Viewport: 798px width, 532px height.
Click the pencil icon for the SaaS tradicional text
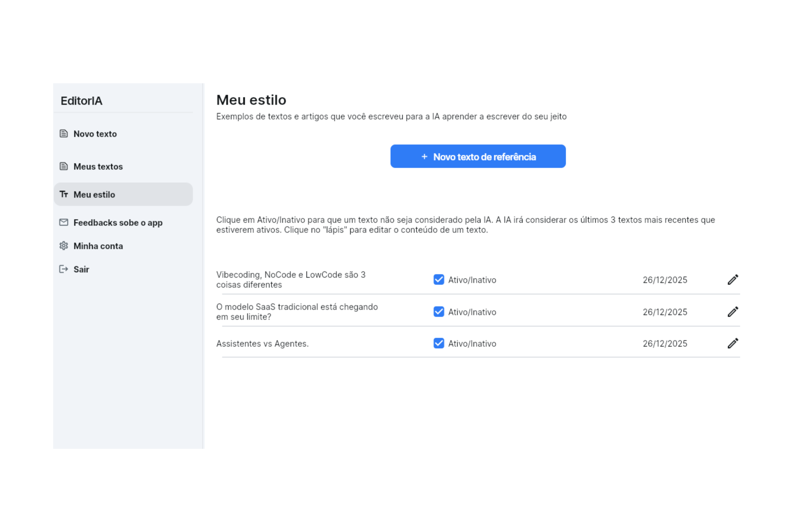click(x=733, y=312)
